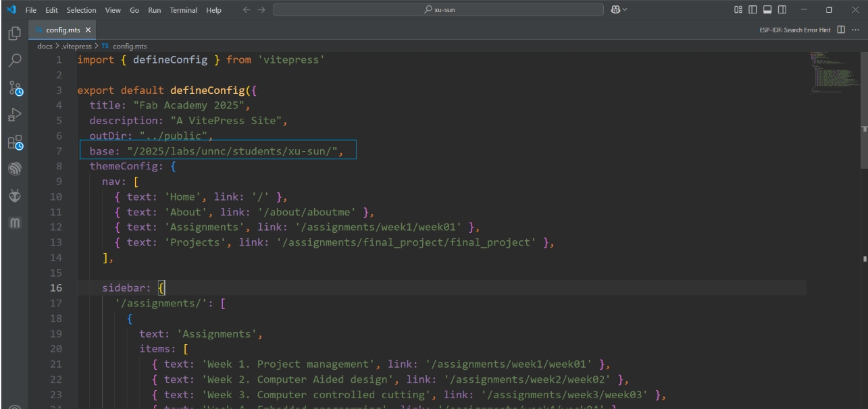
Task: Click the themeConfig key on line 8
Action: [123, 166]
